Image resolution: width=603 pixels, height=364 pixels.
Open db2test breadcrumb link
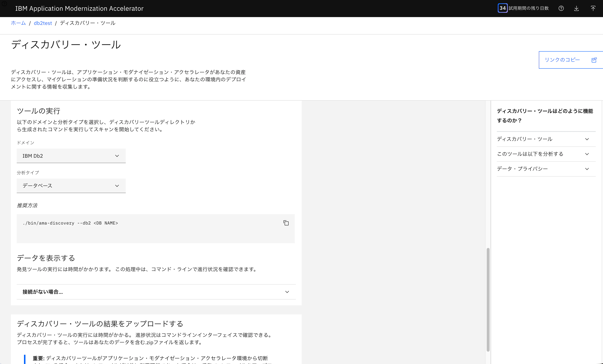tap(43, 23)
